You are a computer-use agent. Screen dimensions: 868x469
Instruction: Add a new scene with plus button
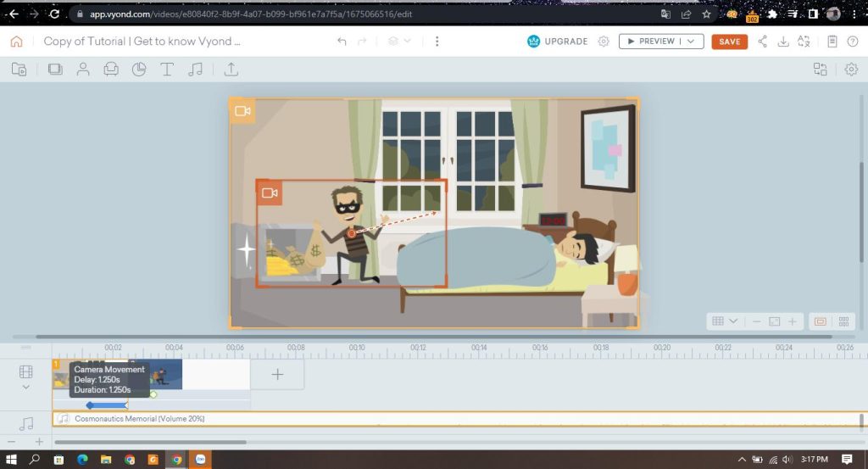[277, 374]
